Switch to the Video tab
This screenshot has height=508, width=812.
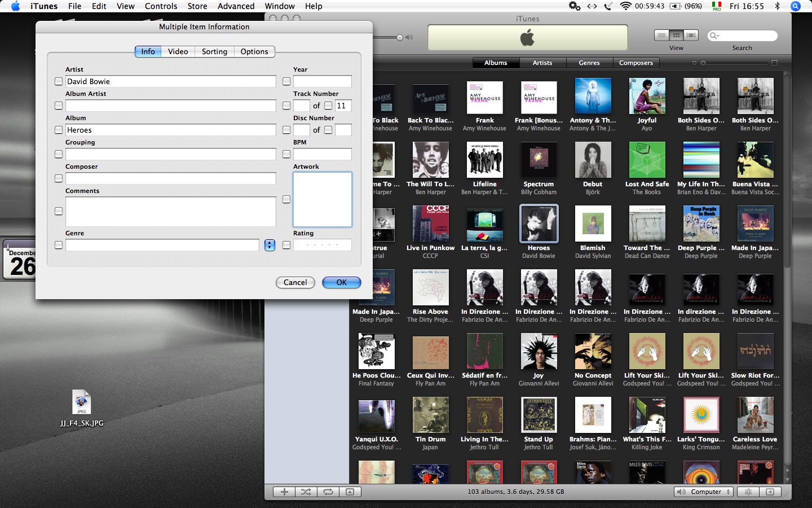click(x=178, y=51)
